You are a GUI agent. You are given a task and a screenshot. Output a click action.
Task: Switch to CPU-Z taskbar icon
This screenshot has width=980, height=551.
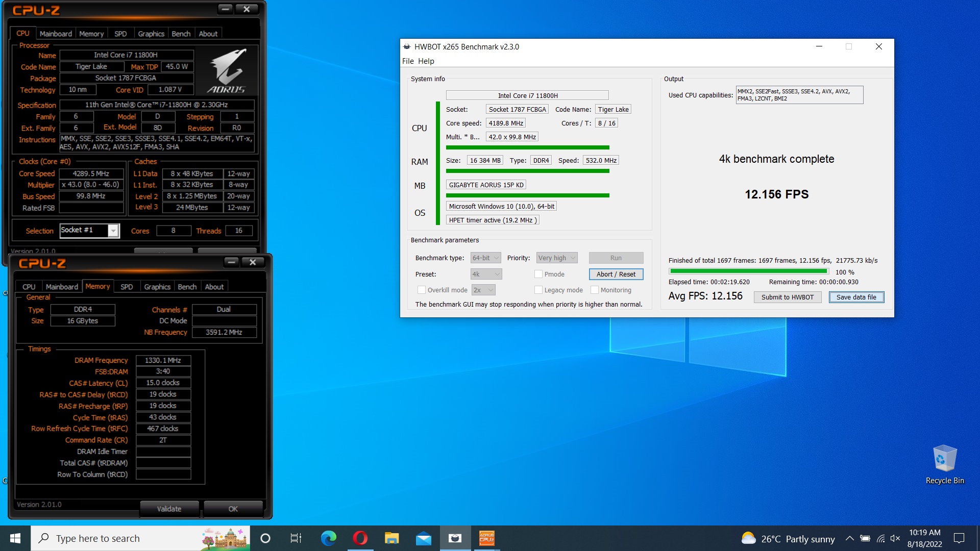[486, 538]
